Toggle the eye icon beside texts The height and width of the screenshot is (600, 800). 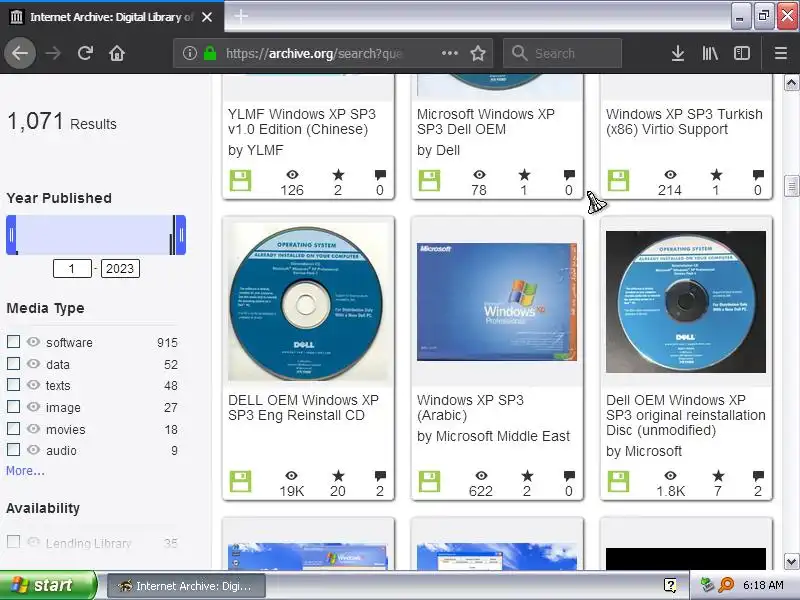[33, 385]
